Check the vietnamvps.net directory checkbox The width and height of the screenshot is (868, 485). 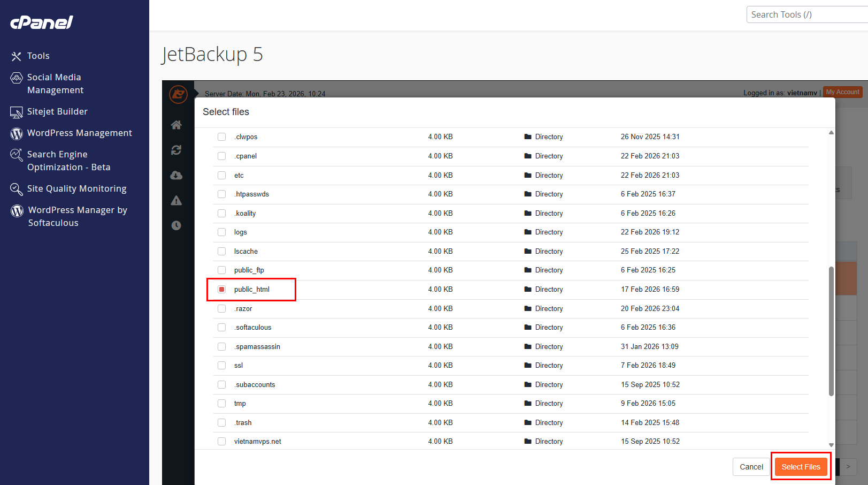tap(221, 442)
